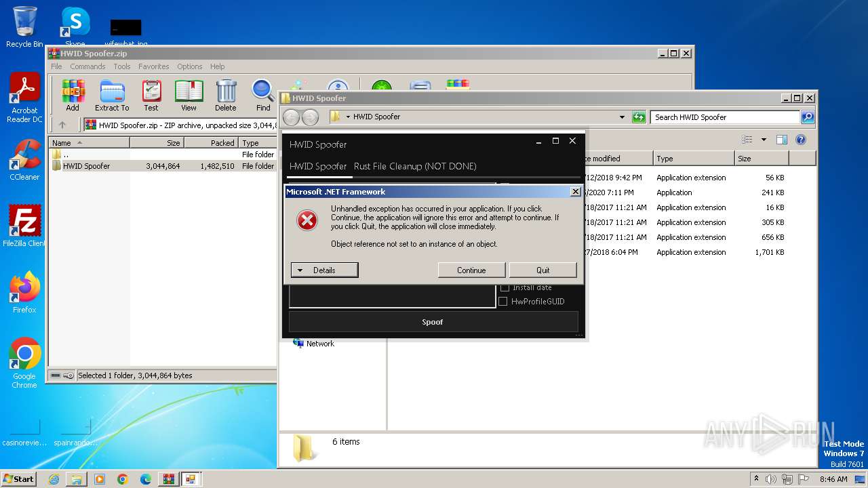
Task: Click Chrome icon in taskbar
Action: coord(123,479)
